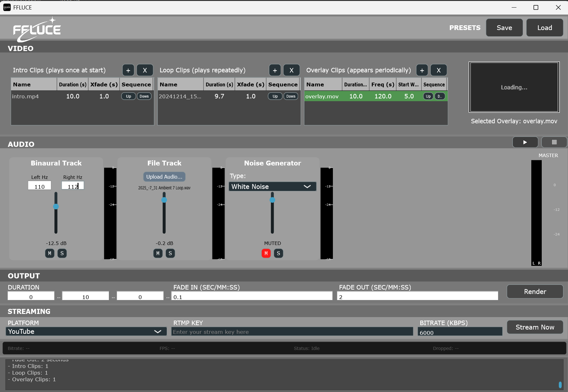Upload Audio for the File Track

click(164, 177)
